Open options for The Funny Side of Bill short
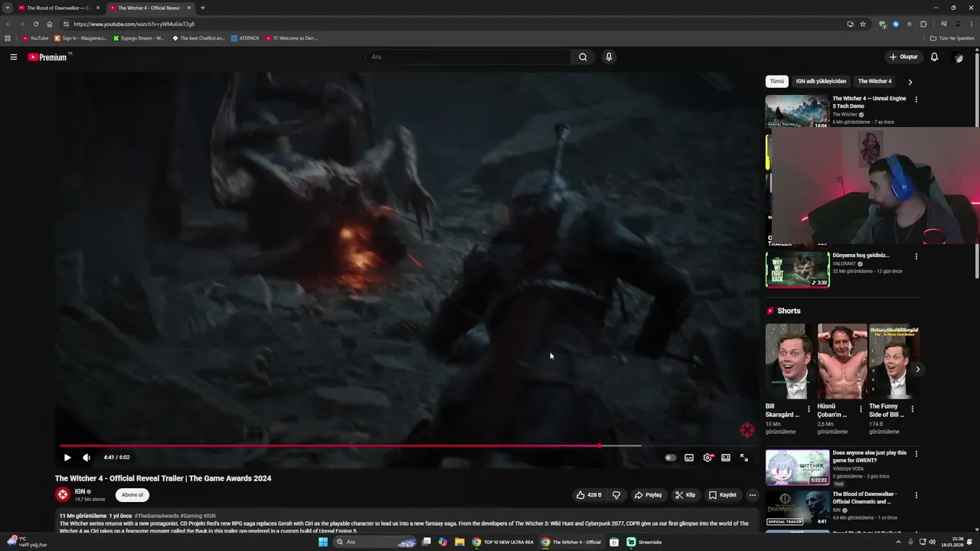Viewport: 980px width, 551px height. click(x=912, y=409)
